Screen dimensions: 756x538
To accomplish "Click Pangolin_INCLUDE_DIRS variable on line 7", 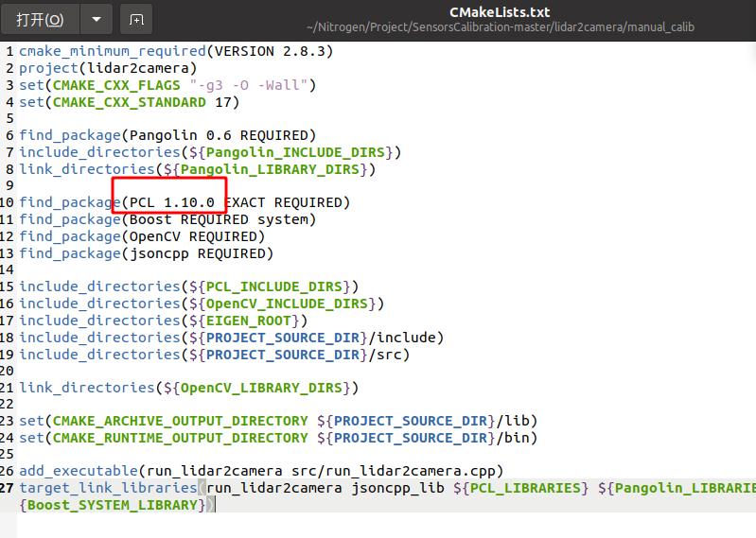I will pos(295,152).
